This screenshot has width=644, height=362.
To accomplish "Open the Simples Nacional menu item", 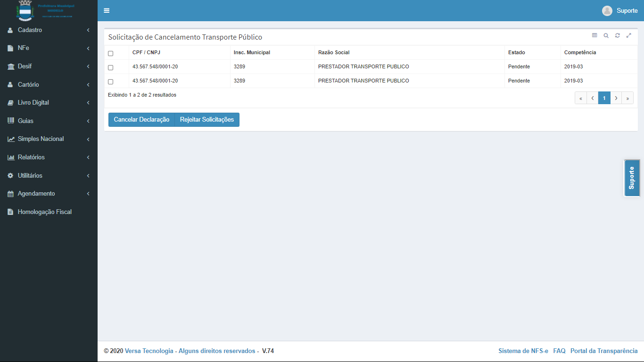I will pos(41,139).
